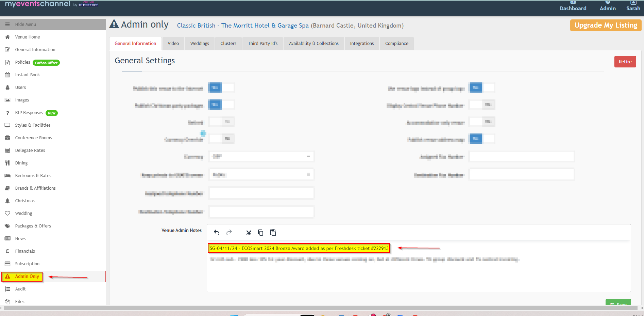
Task: Click the Instant Book calendar icon
Action: tap(7, 75)
